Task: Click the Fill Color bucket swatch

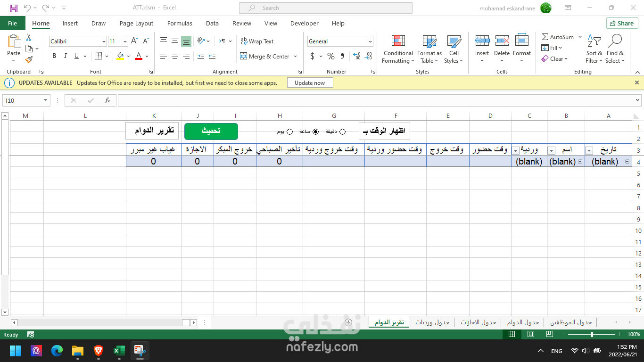Action: click(x=120, y=56)
